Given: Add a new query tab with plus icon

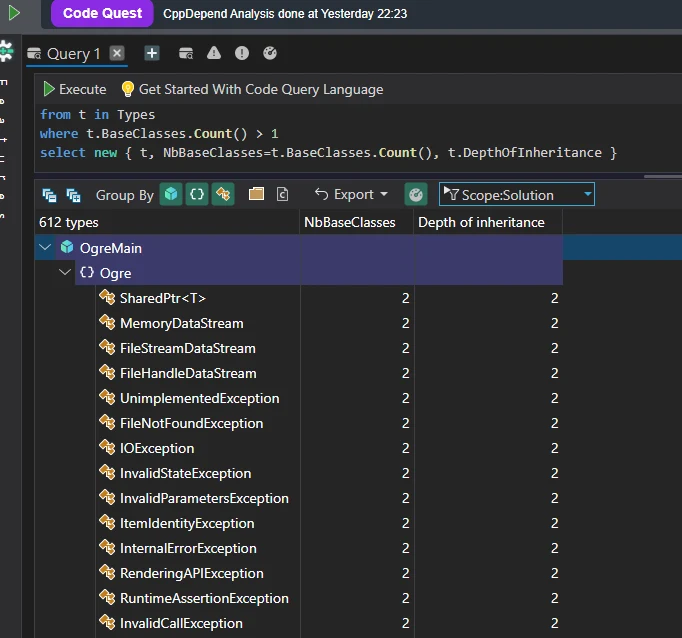Looking at the screenshot, I should 152,53.
